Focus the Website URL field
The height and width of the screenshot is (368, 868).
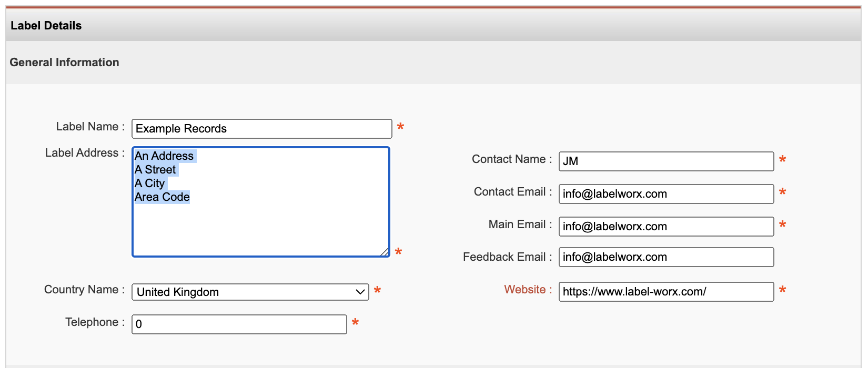666,292
